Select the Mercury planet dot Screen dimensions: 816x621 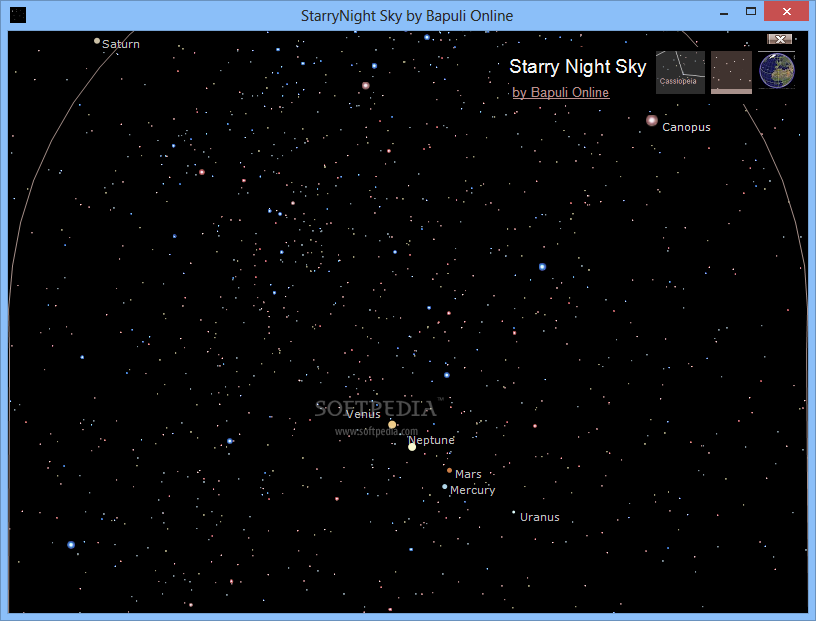click(x=444, y=487)
